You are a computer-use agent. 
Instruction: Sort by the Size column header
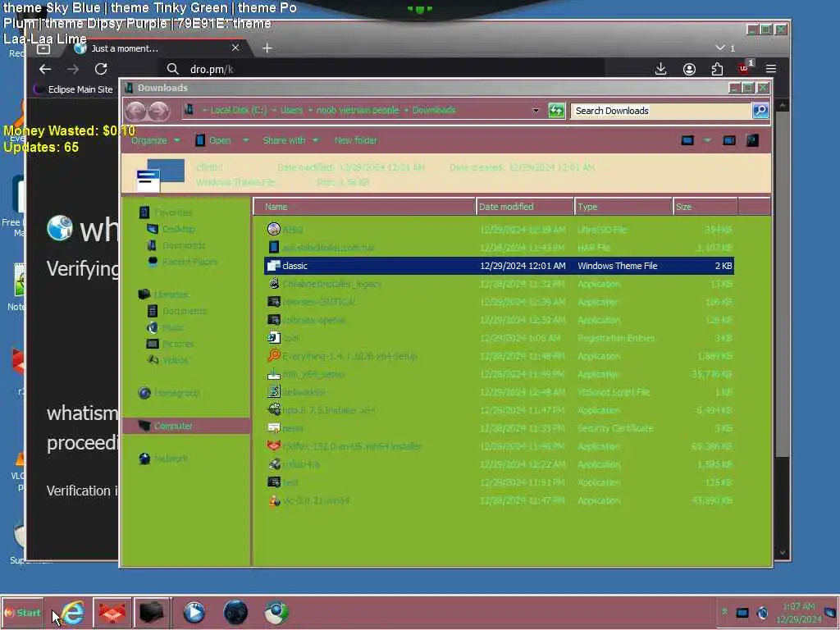coord(705,207)
